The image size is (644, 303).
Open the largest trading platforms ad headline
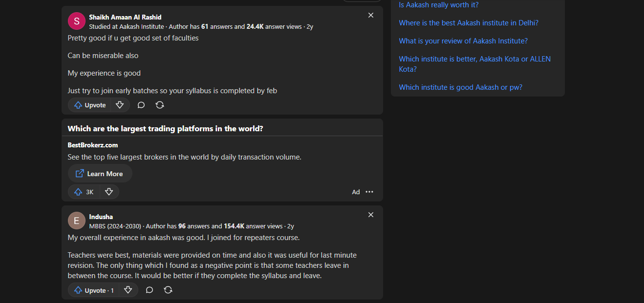[x=165, y=129]
